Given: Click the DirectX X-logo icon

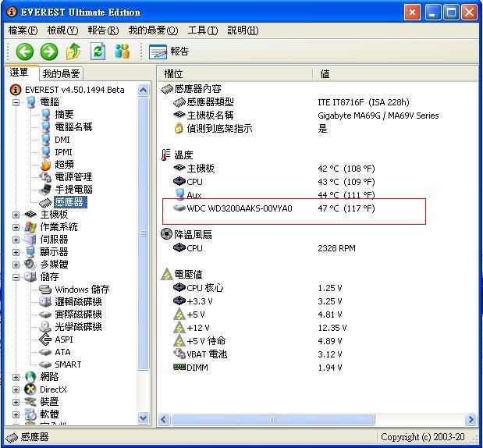Looking at the screenshot, I should pyautogui.click(x=30, y=389).
